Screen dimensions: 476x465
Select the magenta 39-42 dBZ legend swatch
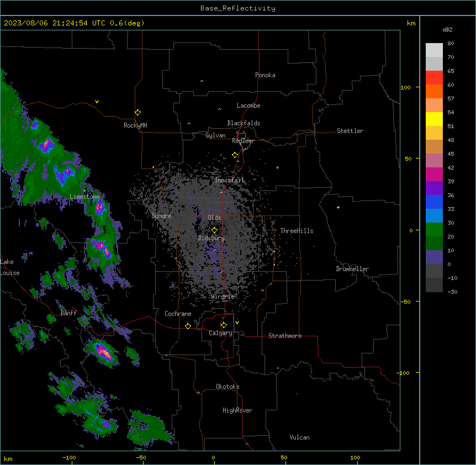[x=434, y=174]
